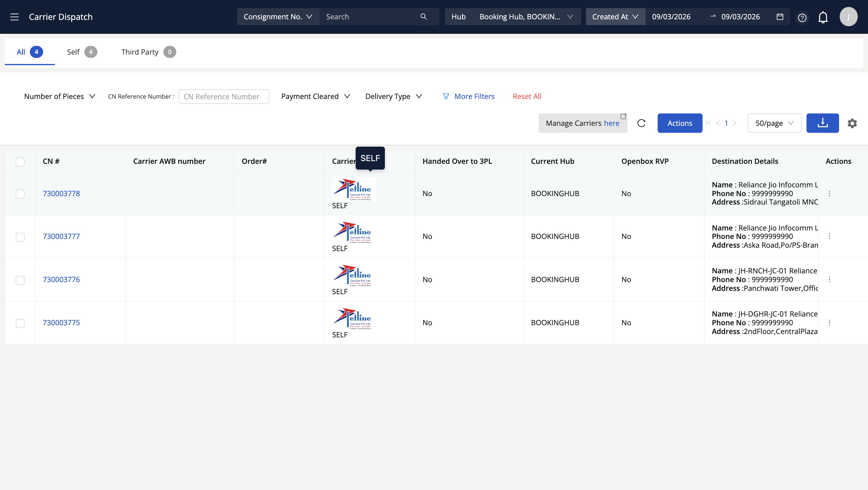
Task: Open consignment link 730003776
Action: pyautogui.click(x=61, y=280)
